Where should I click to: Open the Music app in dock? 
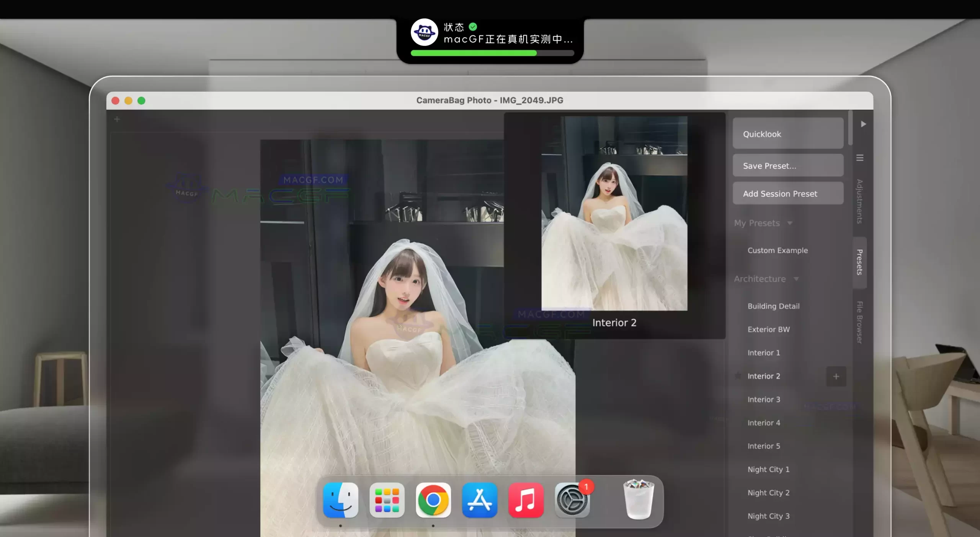(x=526, y=500)
